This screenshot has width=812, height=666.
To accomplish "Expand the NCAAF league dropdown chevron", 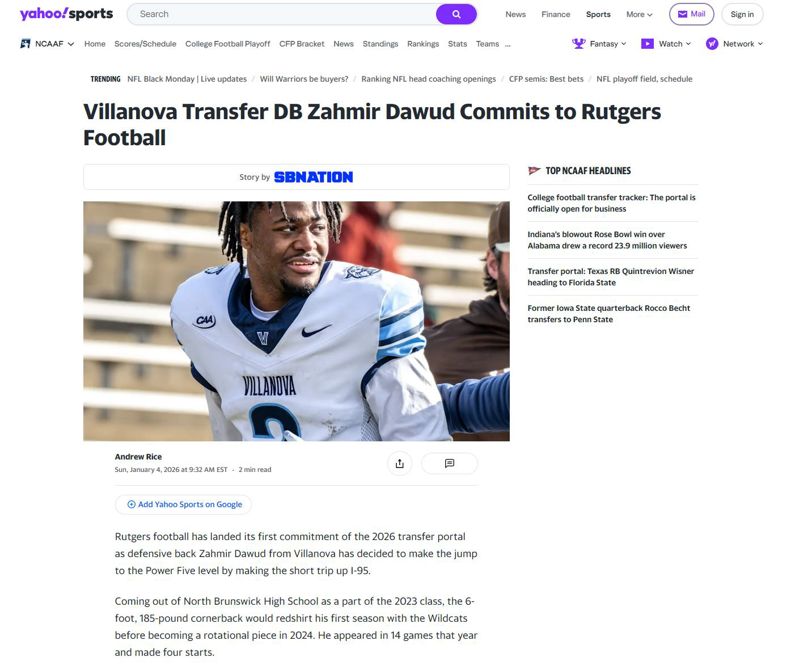I will tap(71, 44).
